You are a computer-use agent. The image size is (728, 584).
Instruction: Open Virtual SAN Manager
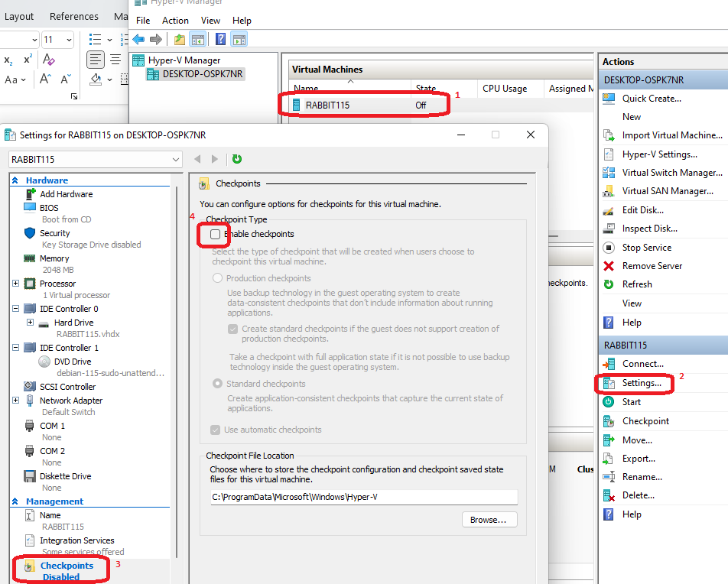pos(668,191)
